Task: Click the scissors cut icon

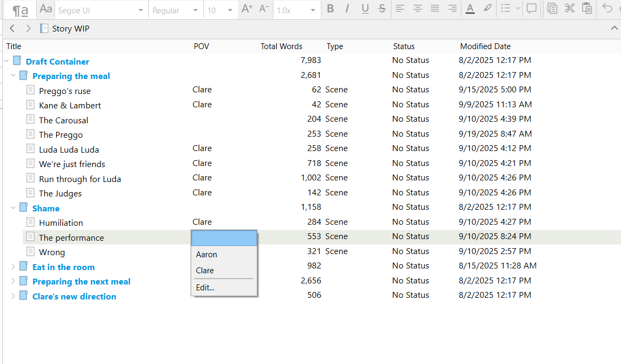Action: pyautogui.click(x=570, y=9)
